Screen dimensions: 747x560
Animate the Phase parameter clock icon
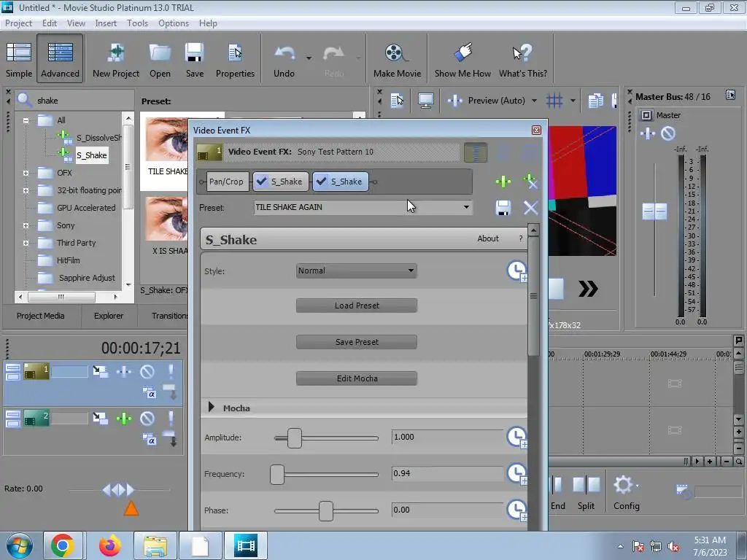coord(517,510)
